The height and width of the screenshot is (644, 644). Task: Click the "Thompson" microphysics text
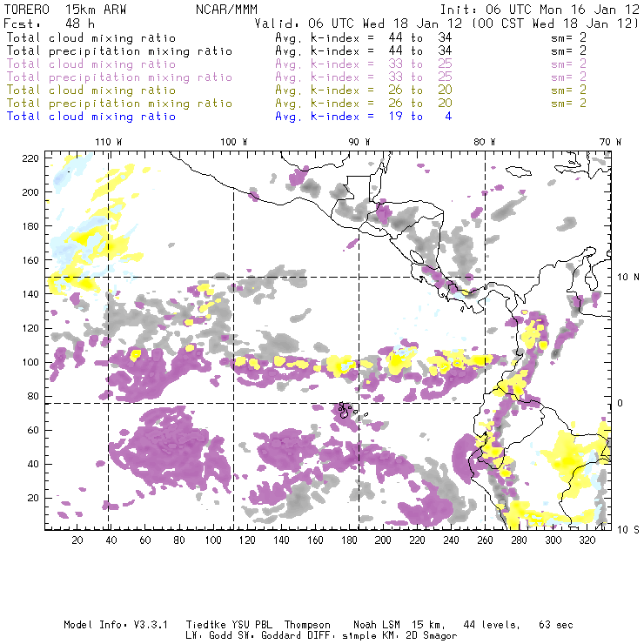pyautogui.click(x=307, y=625)
